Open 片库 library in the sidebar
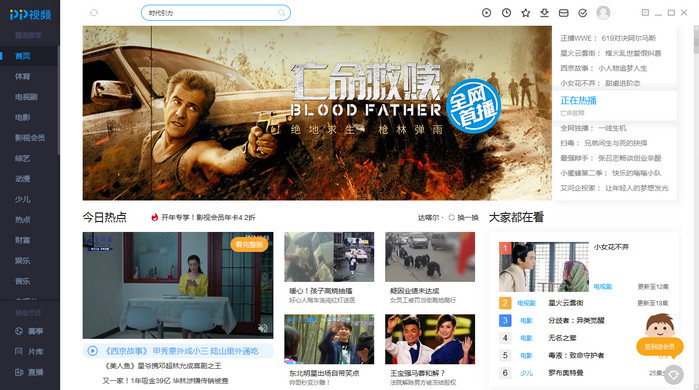This screenshot has height=390, width=699. (x=29, y=352)
